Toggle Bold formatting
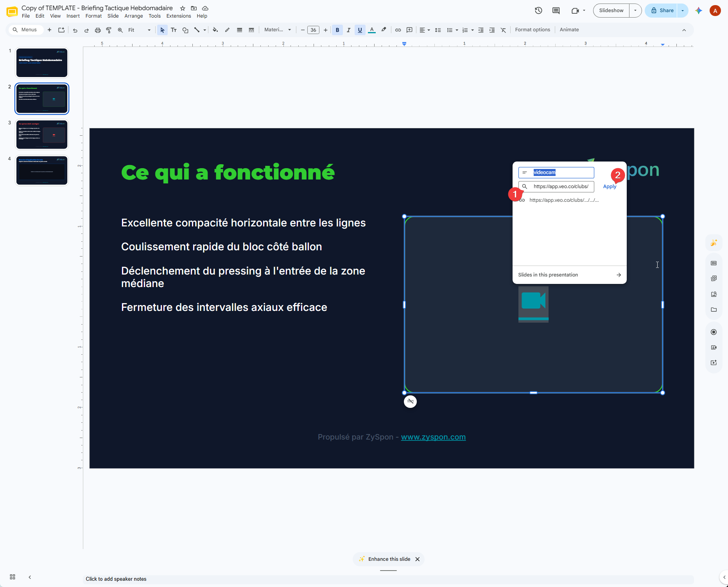 [337, 30]
